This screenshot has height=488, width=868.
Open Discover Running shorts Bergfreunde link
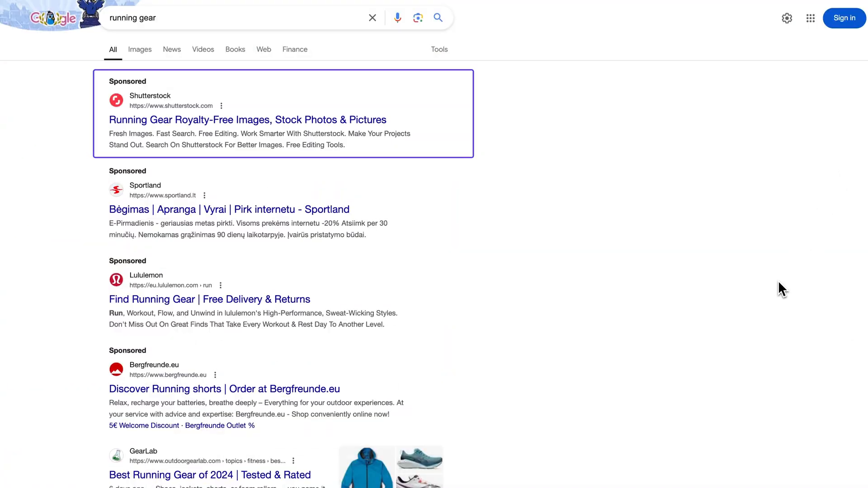225,389
